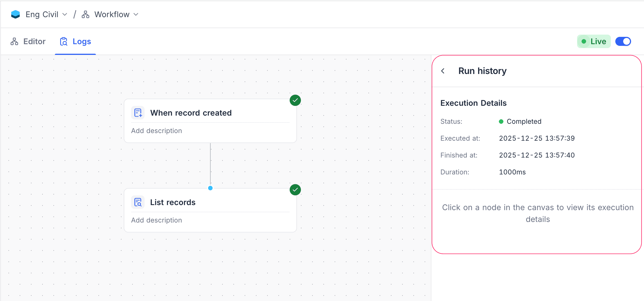644x301 pixels.
Task: Switch to the Editor tab
Action: [34, 41]
